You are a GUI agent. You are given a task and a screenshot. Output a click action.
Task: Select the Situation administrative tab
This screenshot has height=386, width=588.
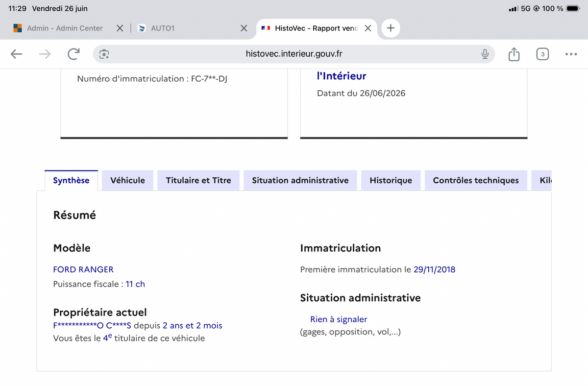[x=300, y=180]
